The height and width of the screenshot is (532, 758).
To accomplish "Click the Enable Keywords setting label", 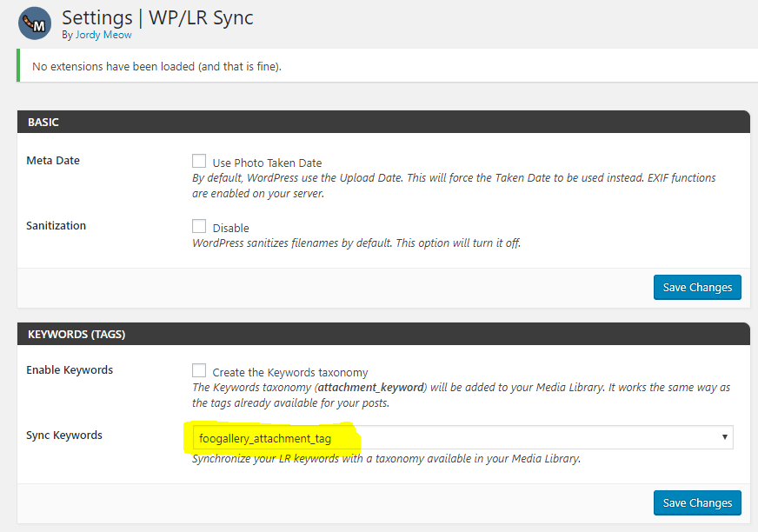I will pos(70,370).
